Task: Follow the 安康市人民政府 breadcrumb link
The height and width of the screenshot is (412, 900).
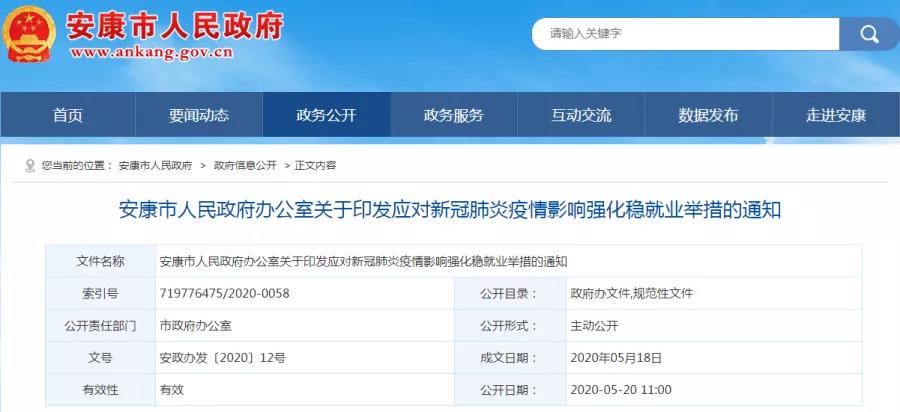Action: (x=155, y=166)
